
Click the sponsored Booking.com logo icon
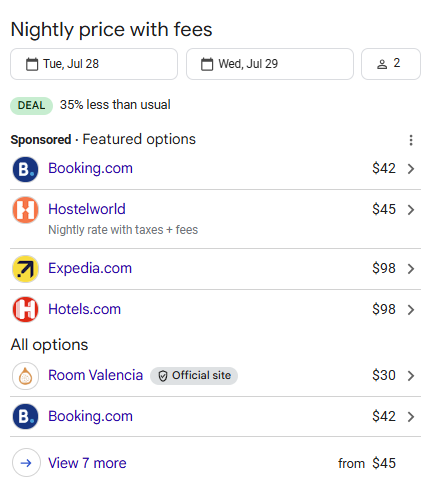(x=26, y=169)
